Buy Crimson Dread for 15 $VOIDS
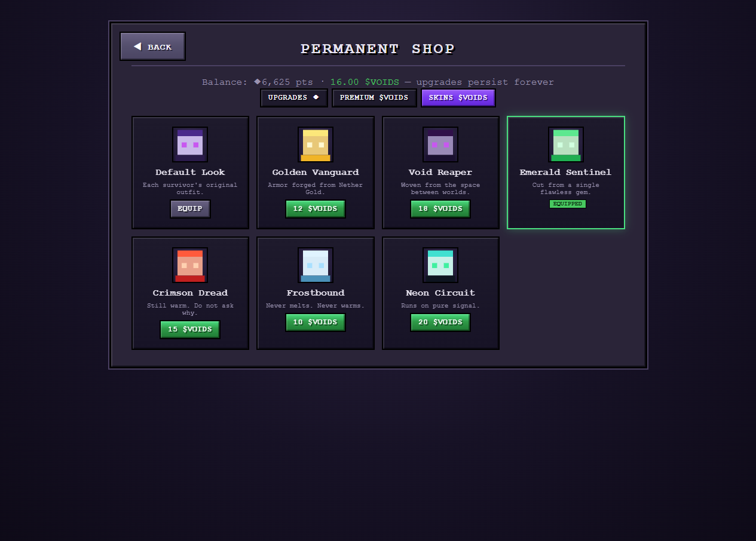The width and height of the screenshot is (756, 541). [x=190, y=330]
